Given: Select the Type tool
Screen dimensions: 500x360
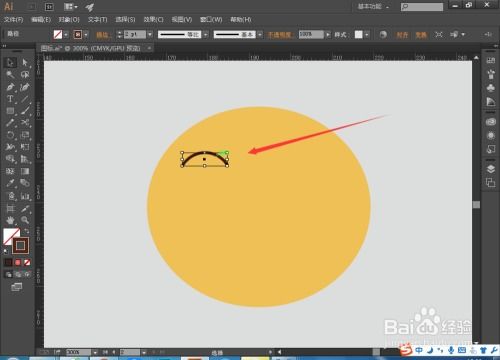Looking at the screenshot, I should (x=10, y=99).
